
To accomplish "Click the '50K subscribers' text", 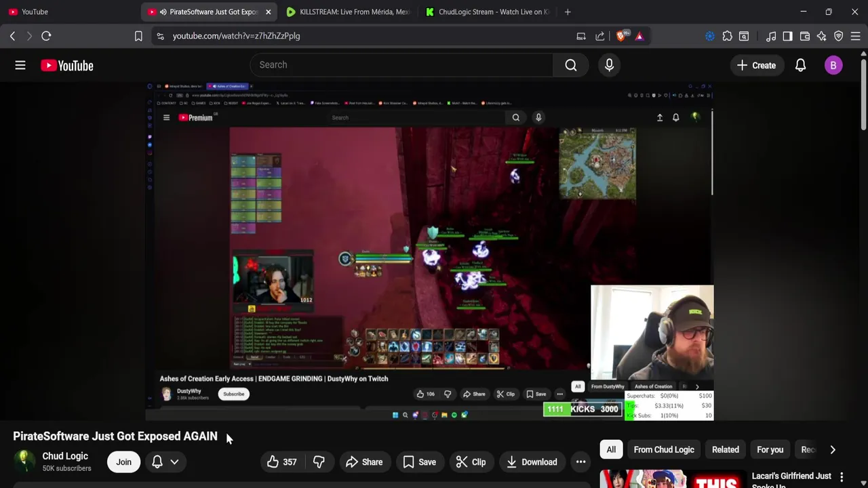I will coord(66,468).
